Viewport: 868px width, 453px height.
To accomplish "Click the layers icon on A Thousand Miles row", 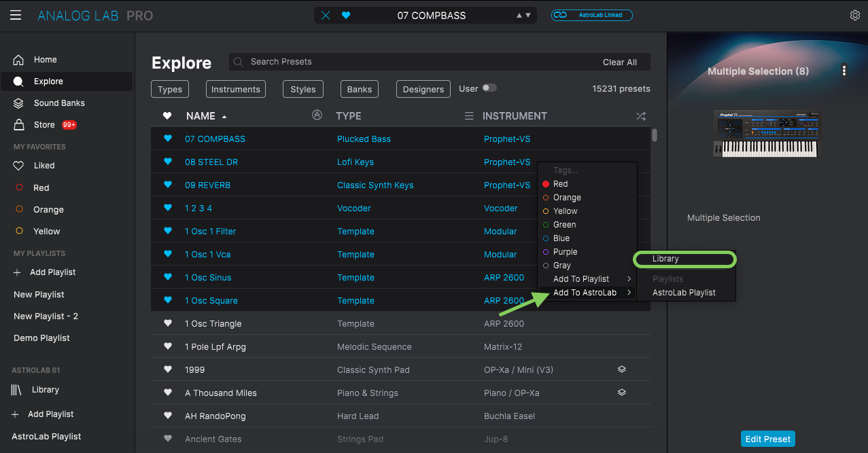I will point(621,393).
